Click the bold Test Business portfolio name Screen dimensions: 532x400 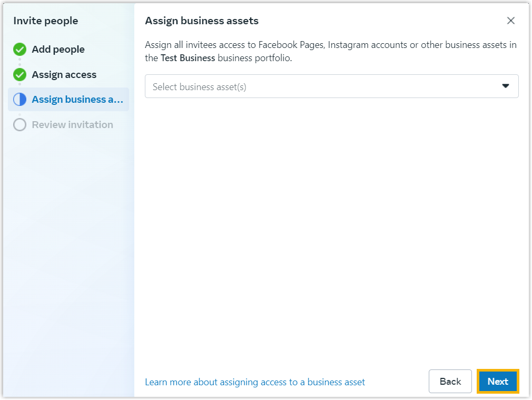pyautogui.click(x=188, y=58)
